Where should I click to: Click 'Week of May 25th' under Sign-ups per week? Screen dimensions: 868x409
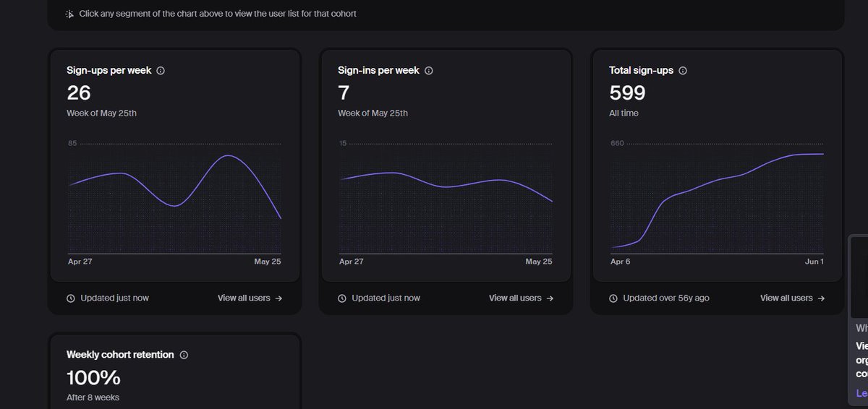101,113
